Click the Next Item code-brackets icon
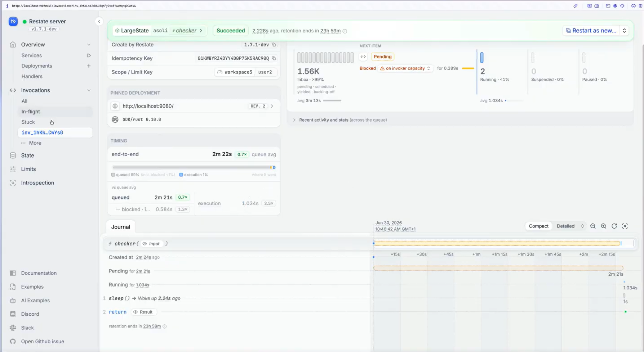644x352 pixels. pos(363,57)
